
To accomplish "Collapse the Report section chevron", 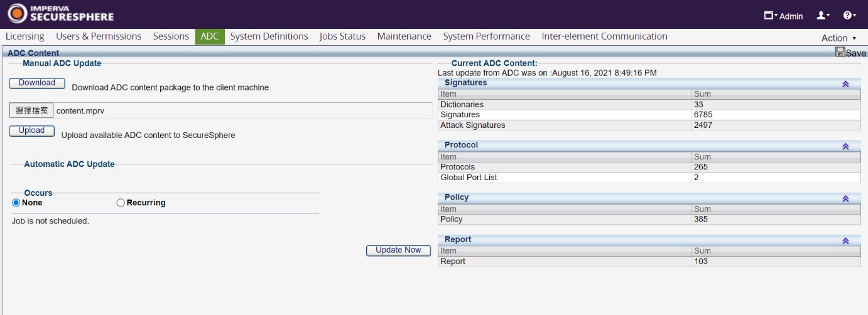I will tap(845, 240).
